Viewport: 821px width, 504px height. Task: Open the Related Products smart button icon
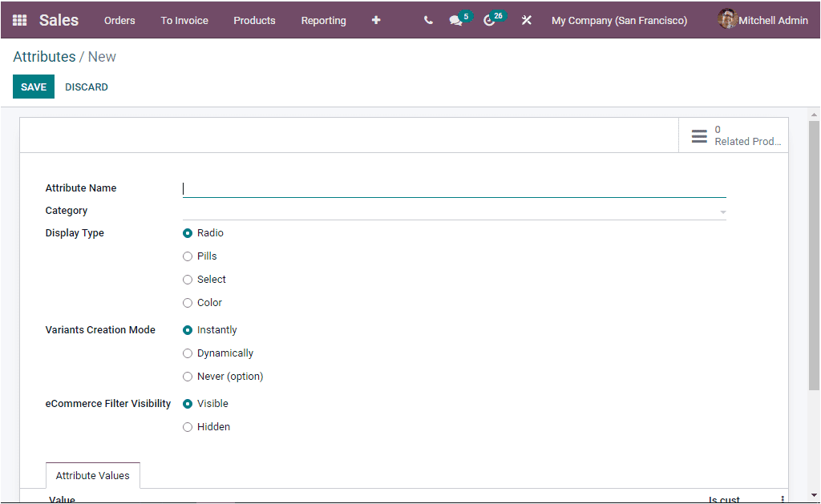point(699,134)
